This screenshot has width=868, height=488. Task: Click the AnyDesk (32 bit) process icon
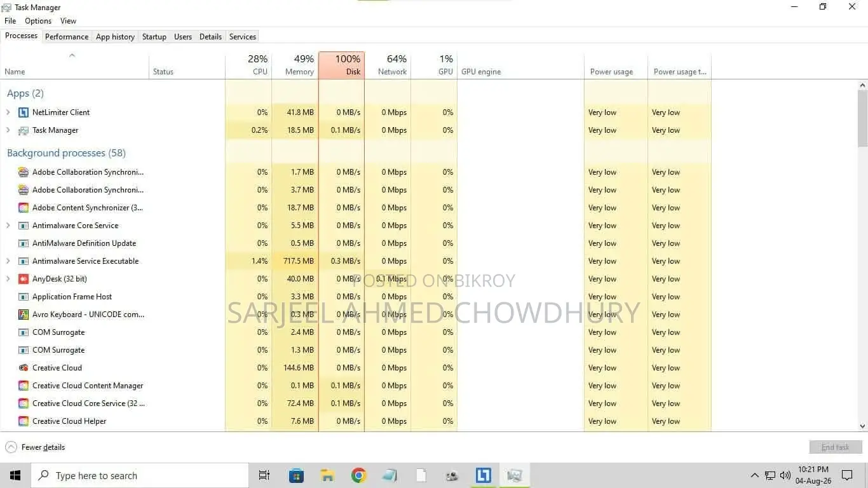point(24,279)
